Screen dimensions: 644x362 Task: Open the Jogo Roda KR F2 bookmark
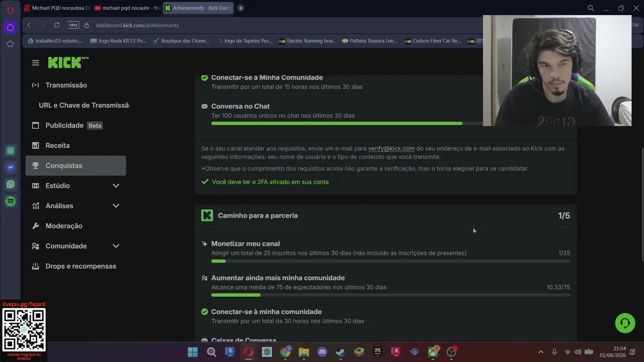pos(118,41)
